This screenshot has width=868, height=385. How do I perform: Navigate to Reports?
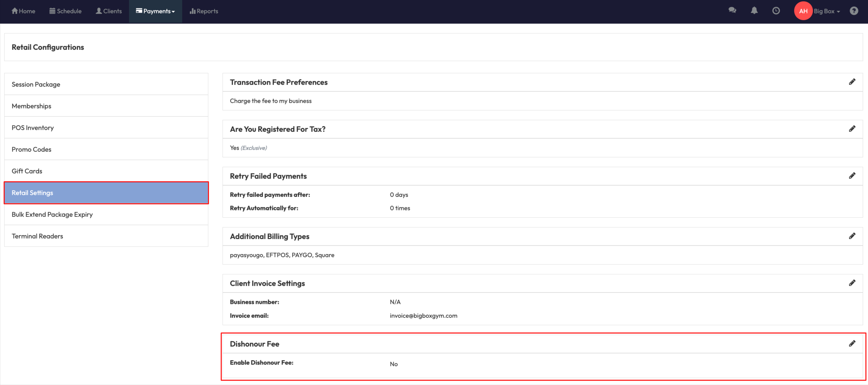pos(204,11)
